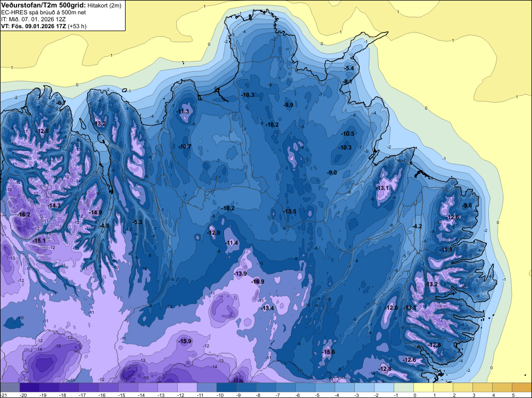The height and width of the screenshot is (398, 532).
Task: Click the -15.6 temperature value
Action: point(328,352)
